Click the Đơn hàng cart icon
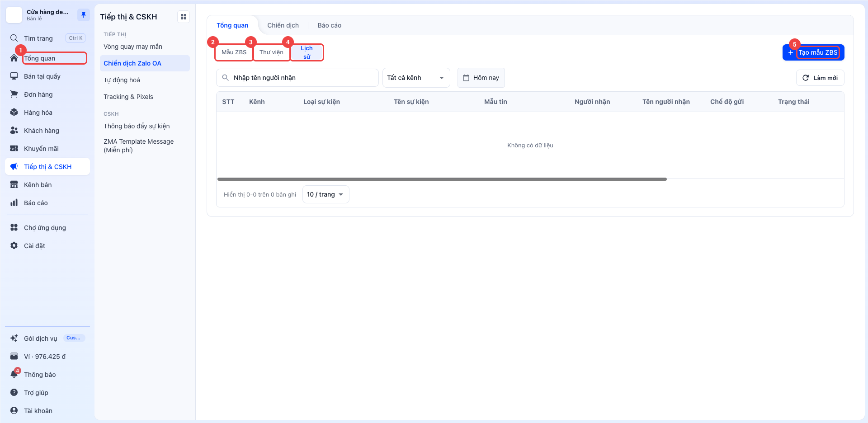 (x=14, y=94)
